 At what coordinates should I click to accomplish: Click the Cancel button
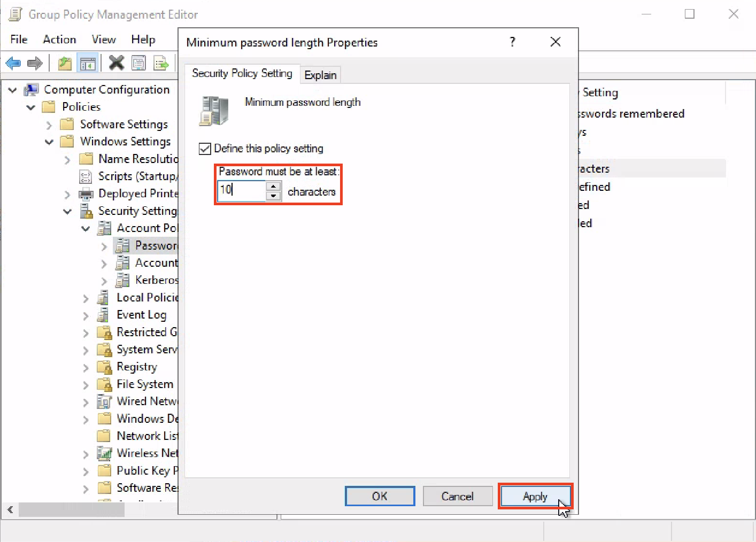coord(457,496)
